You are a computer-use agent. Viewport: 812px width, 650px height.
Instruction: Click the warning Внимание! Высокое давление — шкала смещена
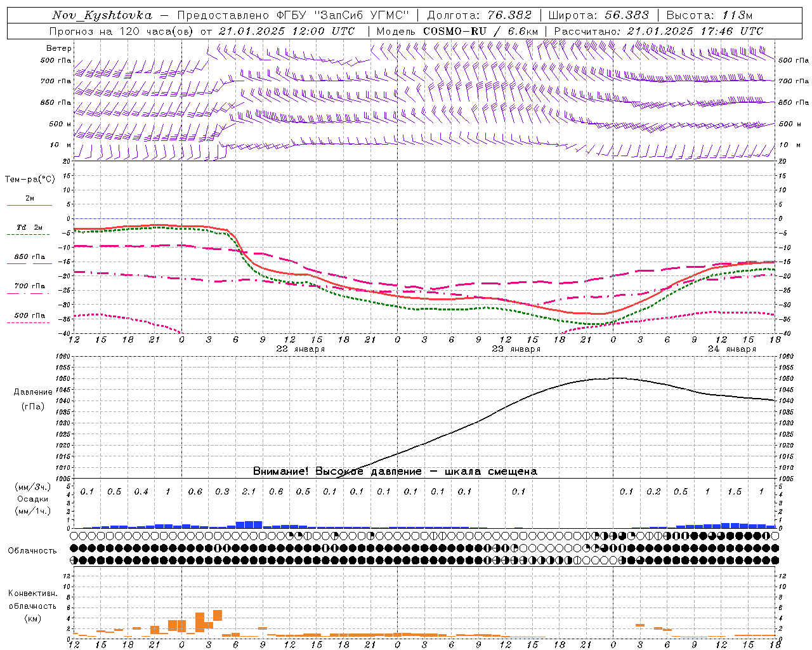(395, 472)
